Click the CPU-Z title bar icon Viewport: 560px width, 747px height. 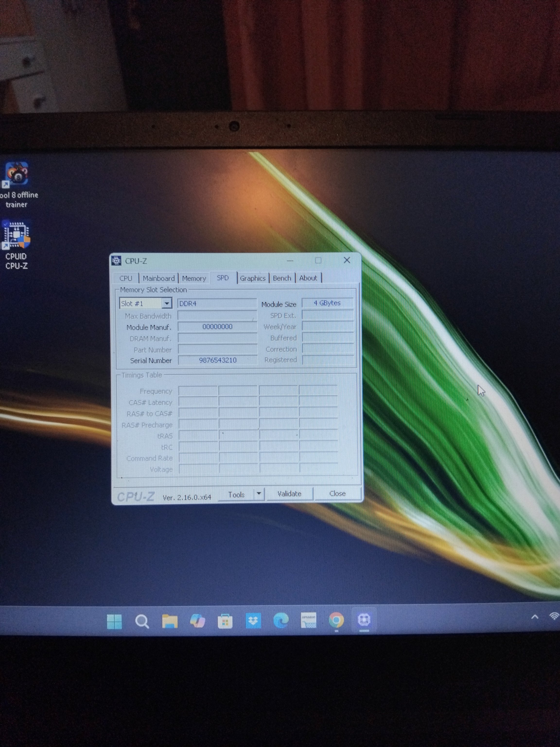point(116,261)
